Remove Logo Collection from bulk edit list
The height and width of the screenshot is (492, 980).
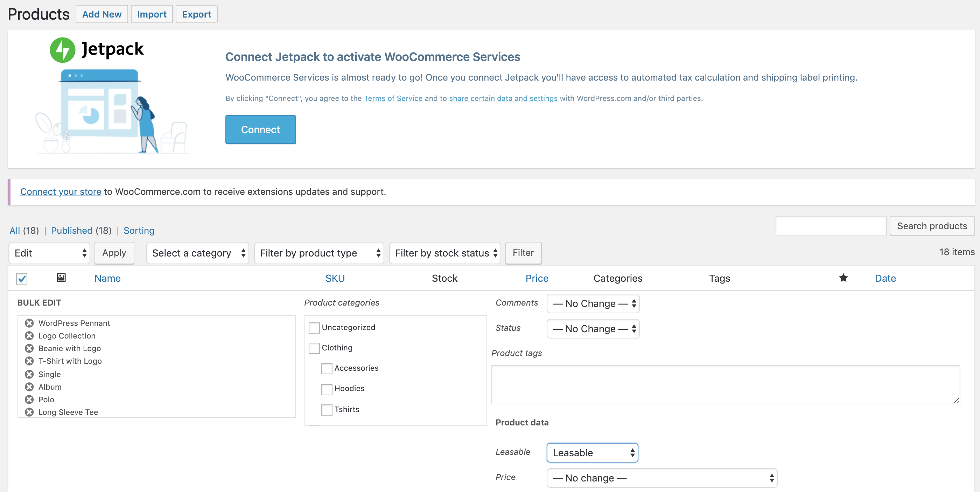point(29,335)
